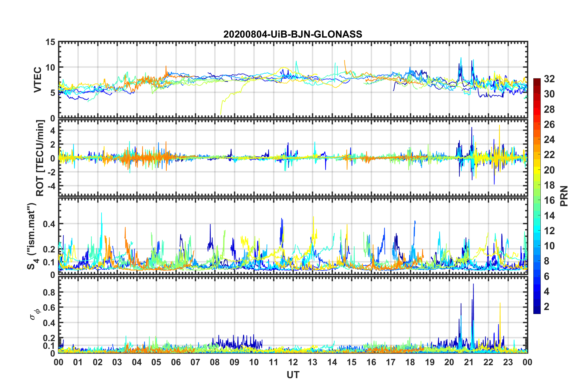Click ROT y-axis tick -4
The height and width of the screenshot is (392, 586).
[x=51, y=186]
